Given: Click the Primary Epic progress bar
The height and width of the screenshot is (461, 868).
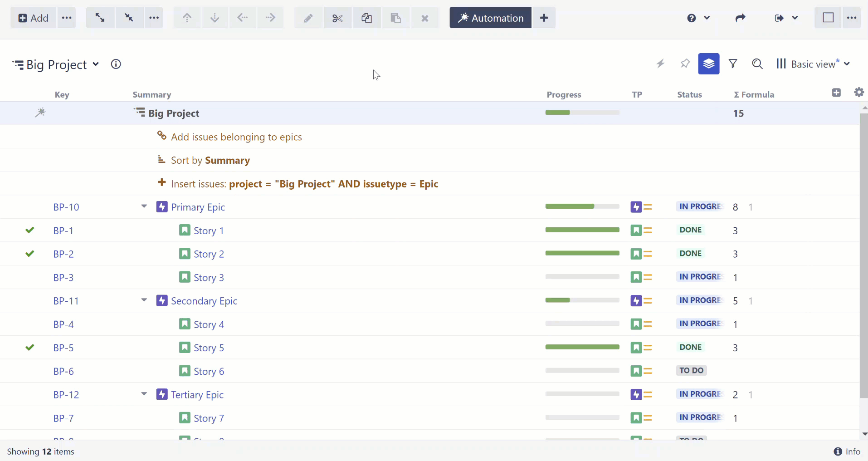Looking at the screenshot, I should (x=582, y=206).
